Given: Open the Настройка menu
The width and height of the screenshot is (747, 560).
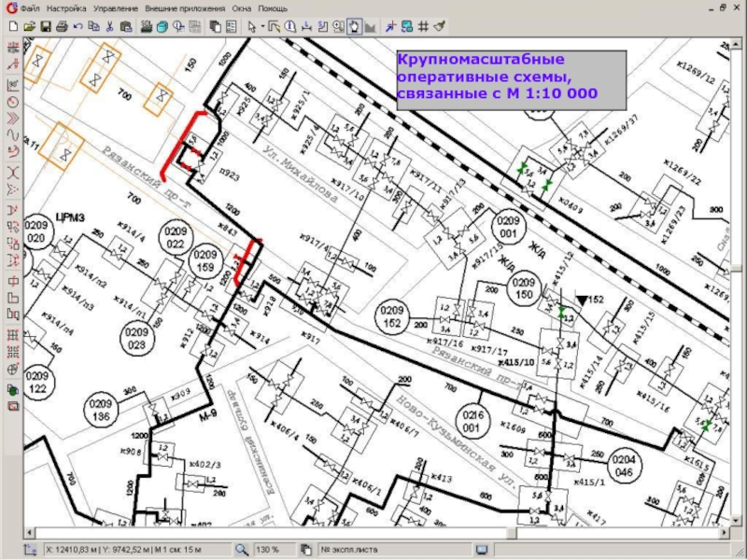Looking at the screenshot, I should click(x=66, y=7).
